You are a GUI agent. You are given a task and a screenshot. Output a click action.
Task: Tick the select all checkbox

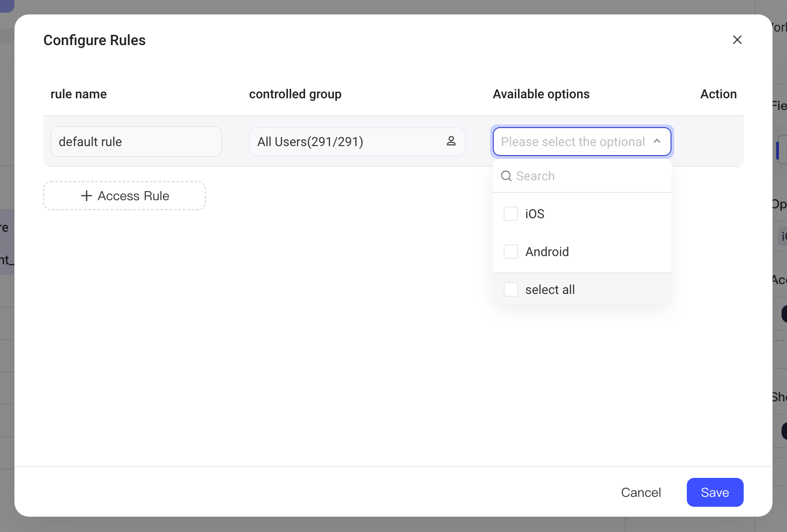pos(511,289)
